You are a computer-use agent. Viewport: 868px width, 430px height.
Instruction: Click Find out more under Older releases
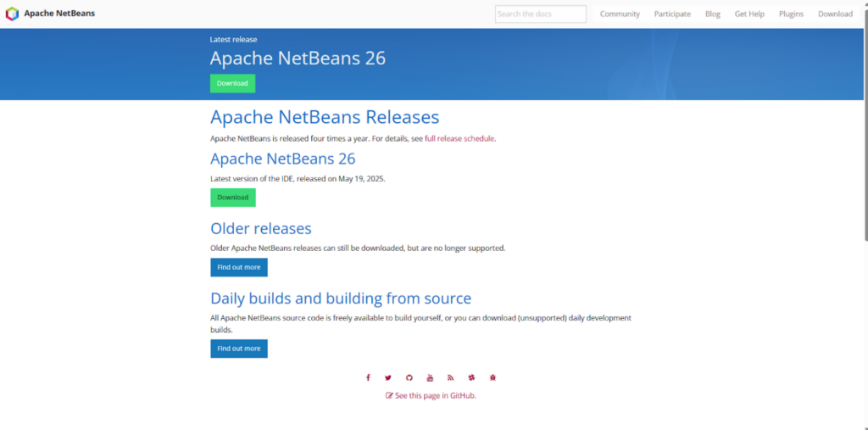tap(238, 267)
